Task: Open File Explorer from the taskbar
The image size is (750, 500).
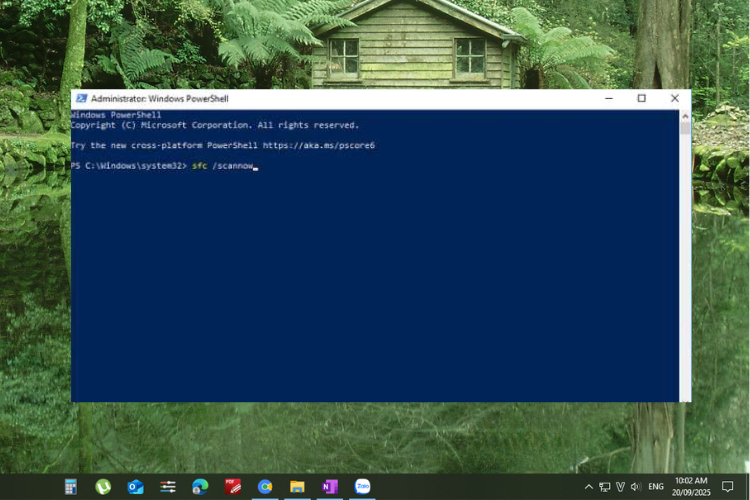Action: [297, 487]
